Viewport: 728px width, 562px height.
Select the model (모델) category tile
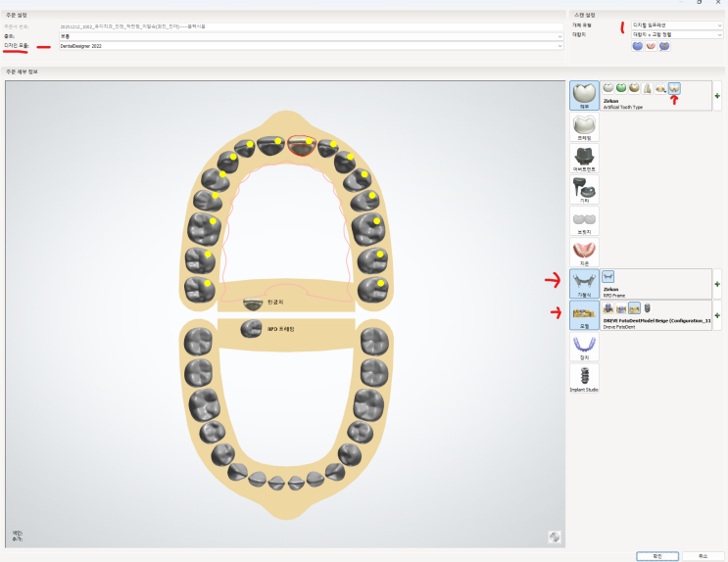(x=584, y=315)
